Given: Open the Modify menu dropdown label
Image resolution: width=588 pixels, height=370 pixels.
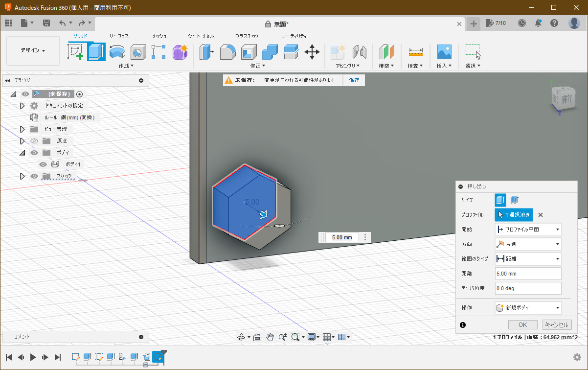Looking at the screenshot, I should 257,66.
